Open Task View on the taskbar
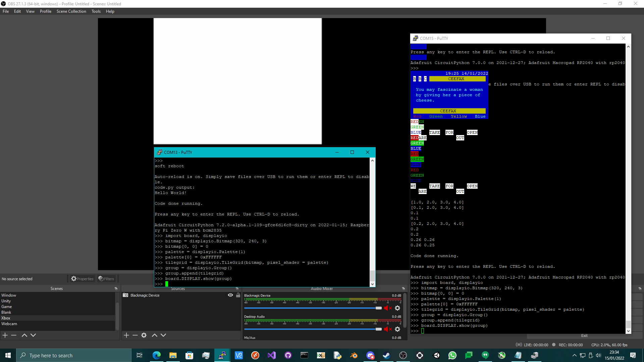 140,355
